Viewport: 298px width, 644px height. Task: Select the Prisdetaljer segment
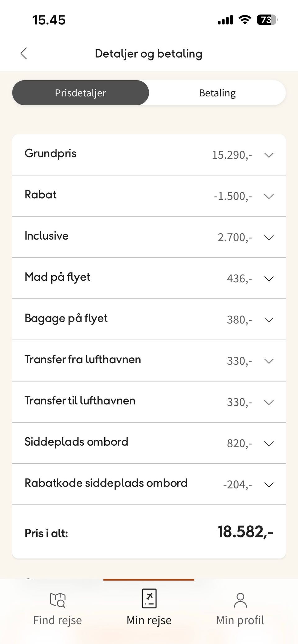coord(80,93)
